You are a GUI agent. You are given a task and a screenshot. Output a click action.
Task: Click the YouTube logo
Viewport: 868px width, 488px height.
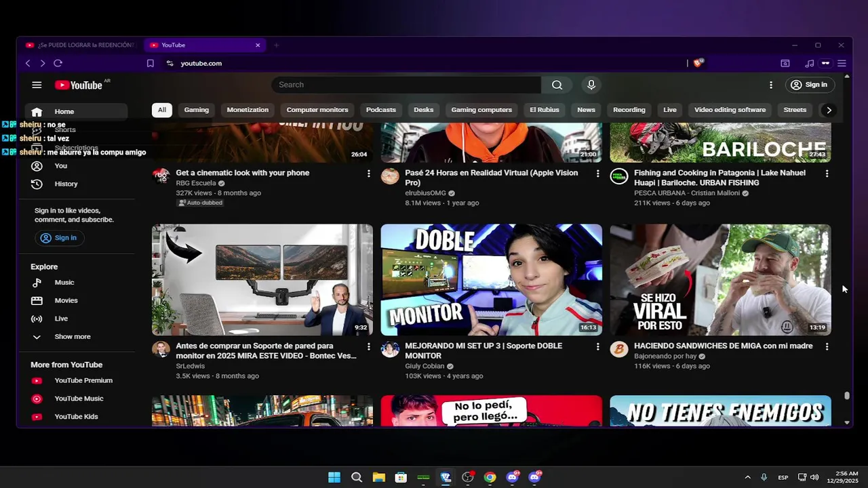click(79, 85)
